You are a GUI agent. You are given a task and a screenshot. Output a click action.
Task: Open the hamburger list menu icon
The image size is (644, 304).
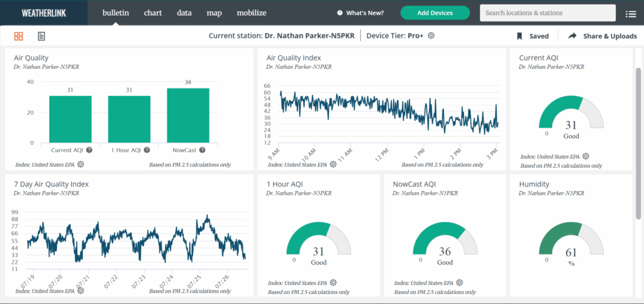[x=630, y=13]
